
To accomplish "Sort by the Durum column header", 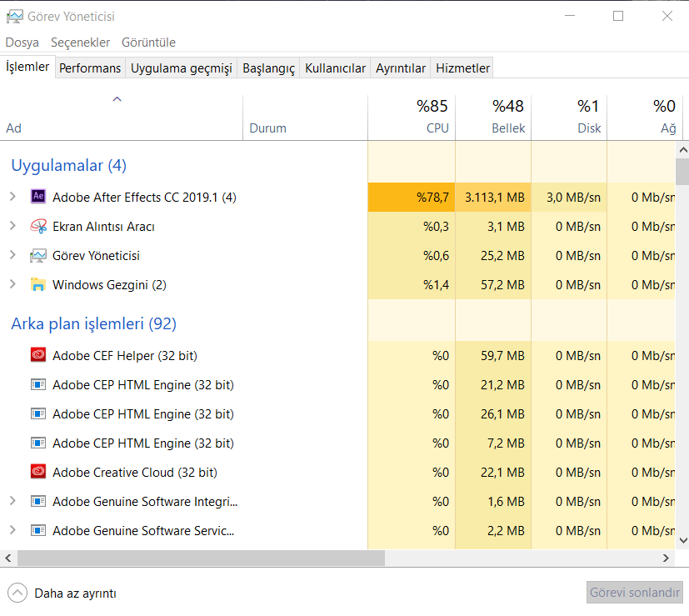I will pyautogui.click(x=305, y=118).
